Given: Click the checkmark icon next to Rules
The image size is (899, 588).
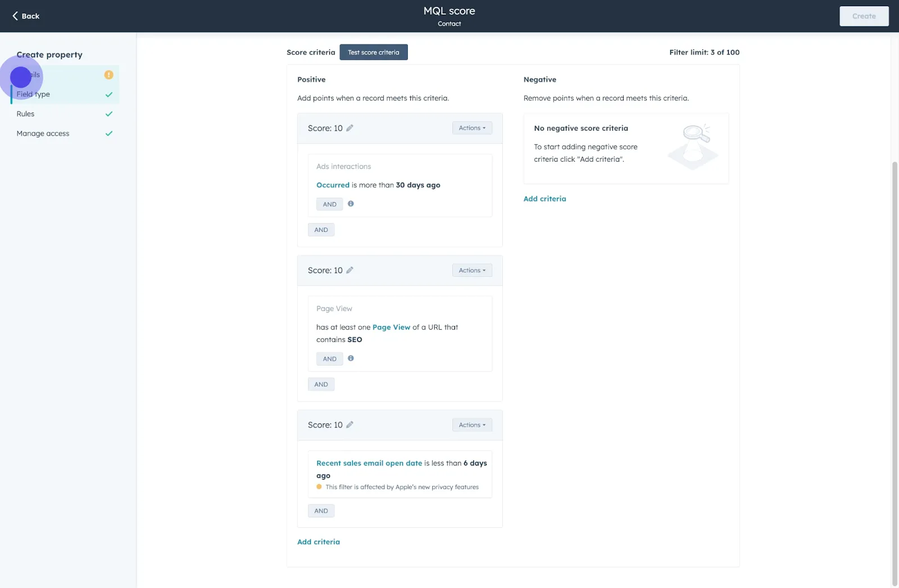Looking at the screenshot, I should click(109, 114).
